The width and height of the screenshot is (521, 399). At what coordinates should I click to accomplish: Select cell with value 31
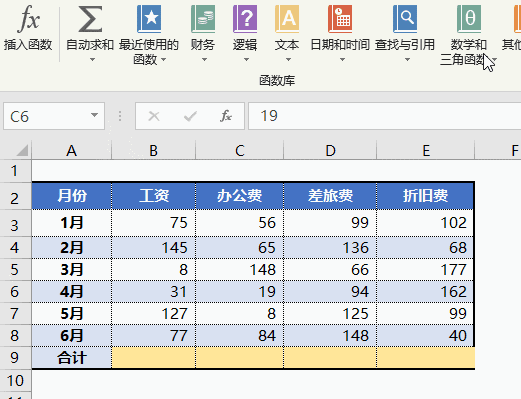(154, 292)
